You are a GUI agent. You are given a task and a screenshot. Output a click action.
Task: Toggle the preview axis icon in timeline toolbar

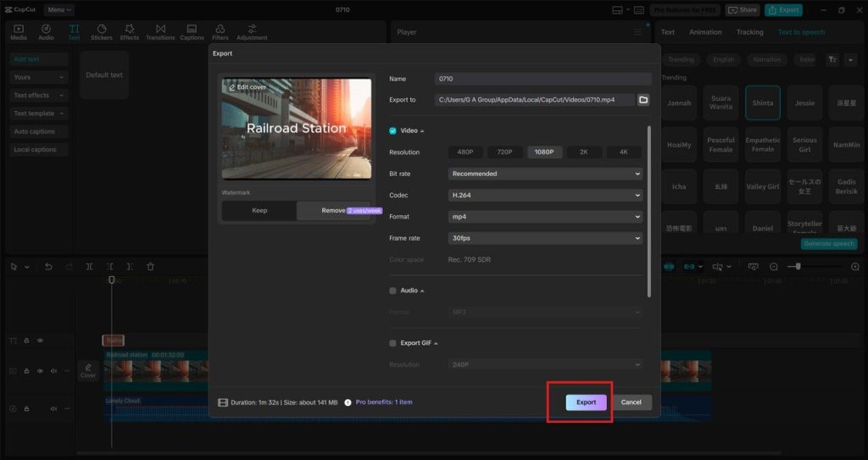point(717,267)
